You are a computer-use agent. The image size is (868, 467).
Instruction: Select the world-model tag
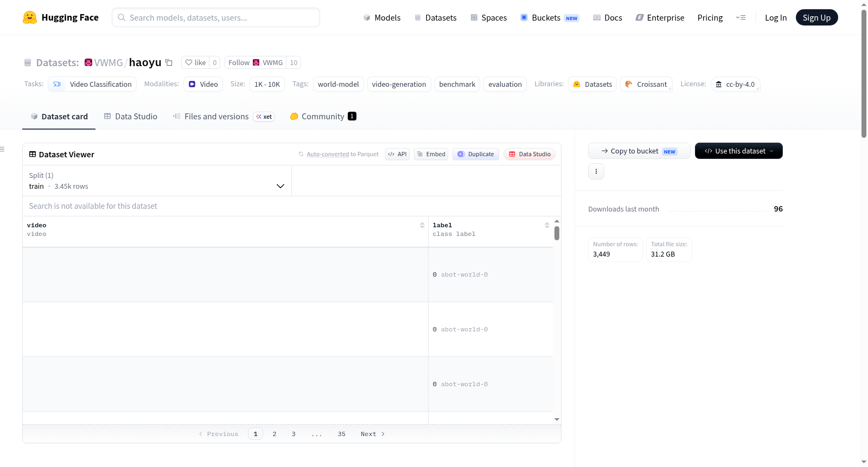[x=339, y=84]
